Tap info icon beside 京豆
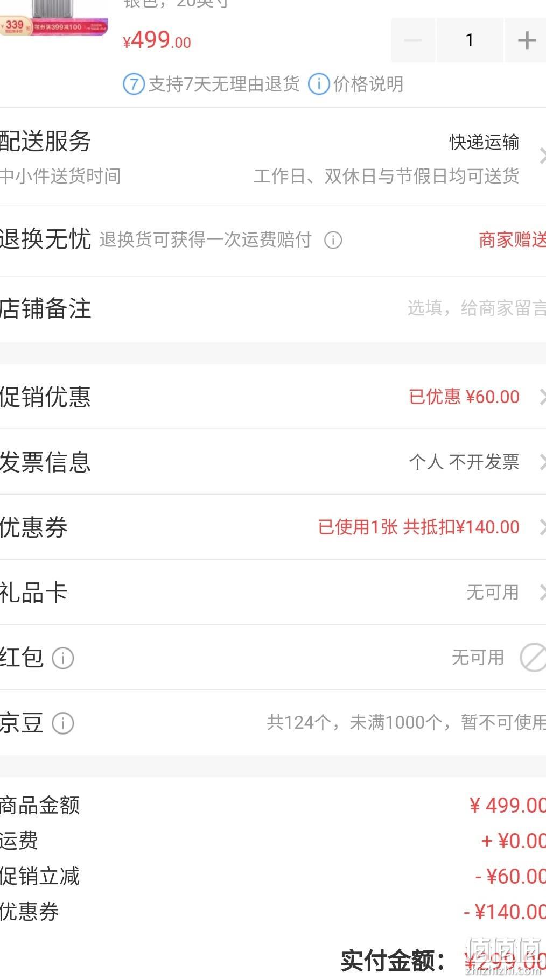546x980 pixels. click(63, 723)
